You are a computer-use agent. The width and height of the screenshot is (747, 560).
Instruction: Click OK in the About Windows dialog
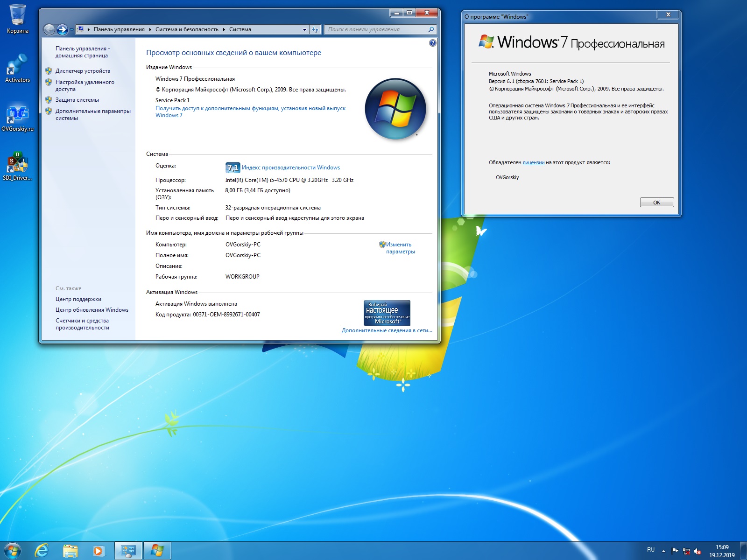[x=656, y=203]
